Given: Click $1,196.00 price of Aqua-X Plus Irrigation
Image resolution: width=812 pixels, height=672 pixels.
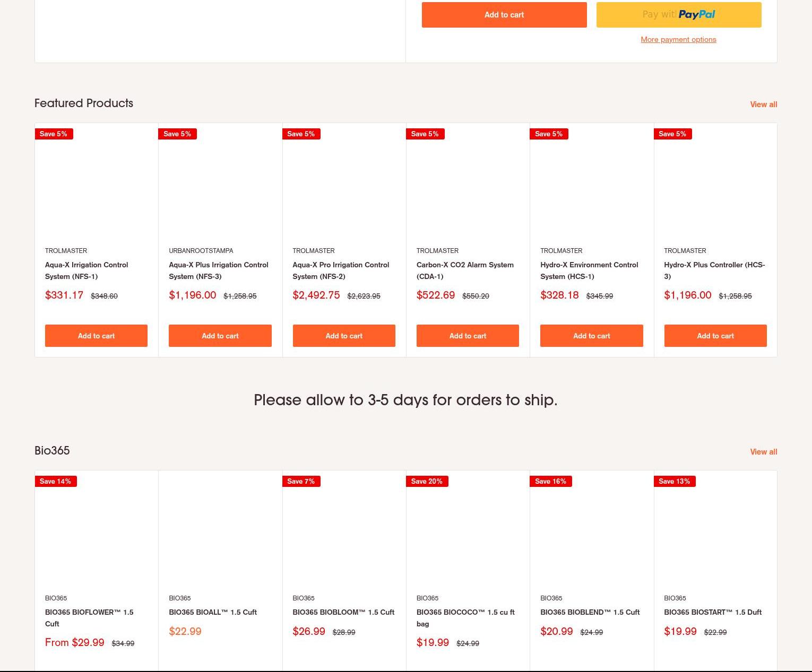Looking at the screenshot, I should coord(193,295).
